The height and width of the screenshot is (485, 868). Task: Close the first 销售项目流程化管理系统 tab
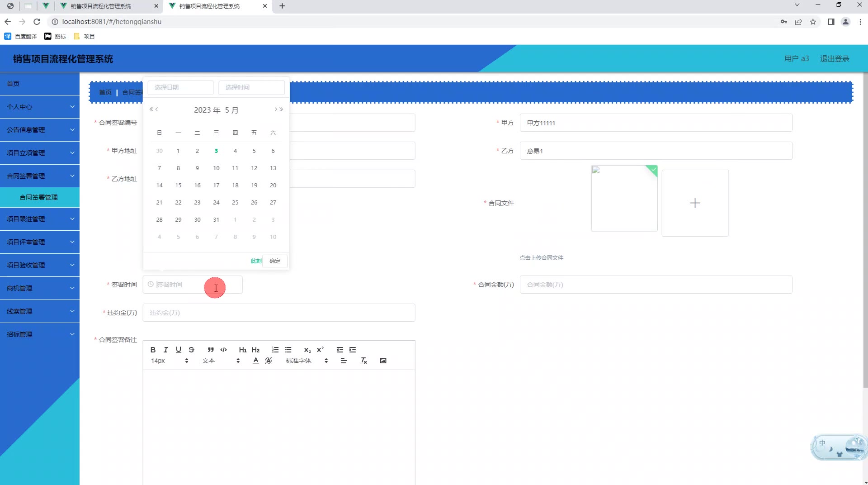(x=156, y=6)
